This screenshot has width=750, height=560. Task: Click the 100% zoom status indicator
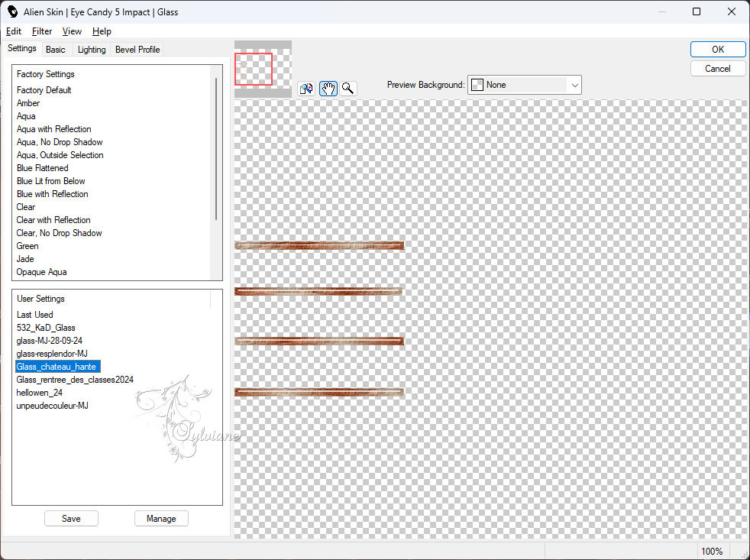tap(711, 551)
